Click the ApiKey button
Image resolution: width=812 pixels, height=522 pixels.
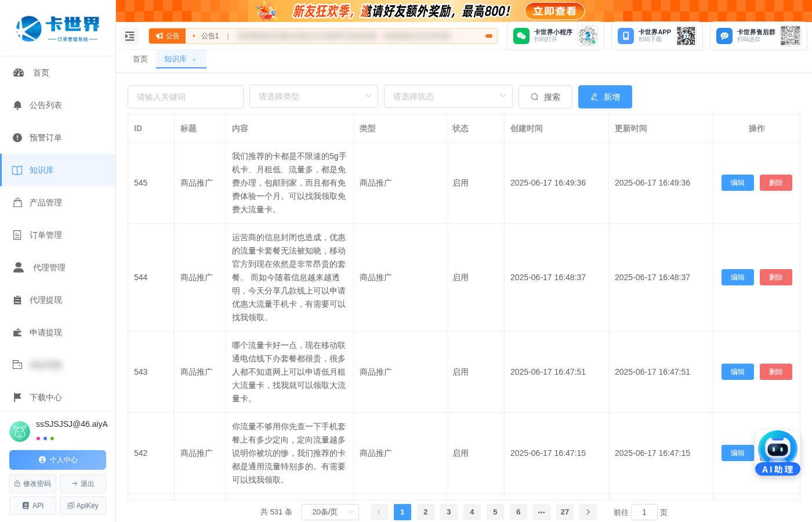tap(83, 506)
